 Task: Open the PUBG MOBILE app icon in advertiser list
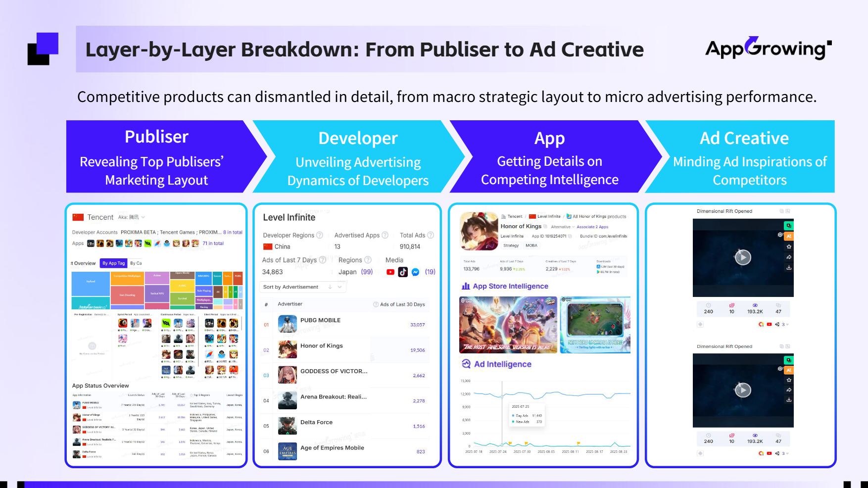pos(287,324)
